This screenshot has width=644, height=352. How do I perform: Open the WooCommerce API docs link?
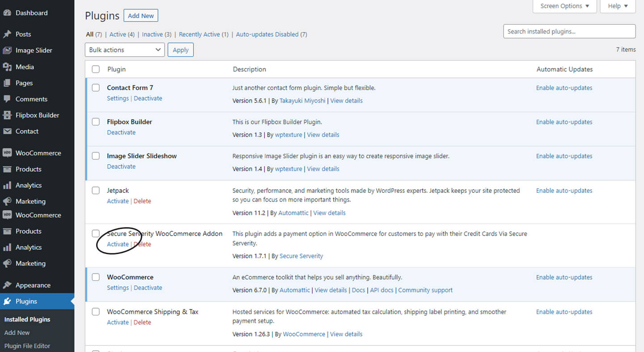coord(382,290)
